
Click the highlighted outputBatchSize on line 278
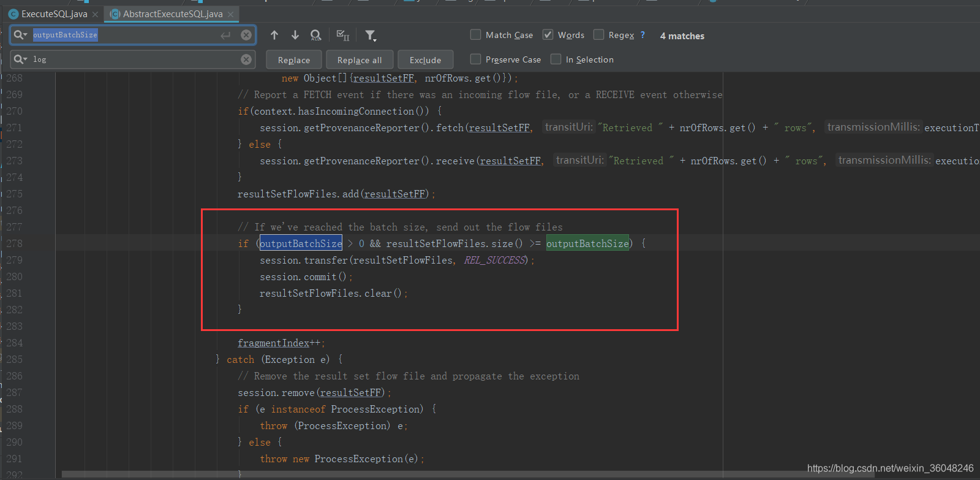(x=301, y=243)
